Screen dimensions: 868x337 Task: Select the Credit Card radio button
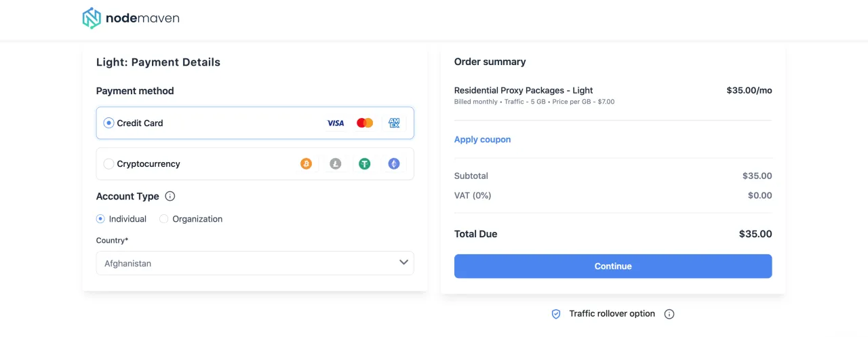[108, 123]
